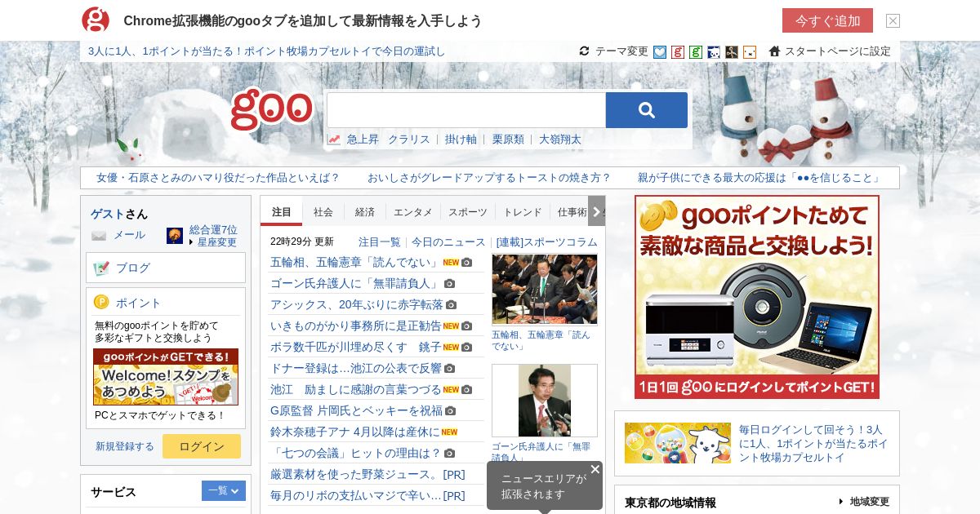Click camera icon beside G原監督 headline
The height and width of the screenshot is (514, 980).
[450, 411]
